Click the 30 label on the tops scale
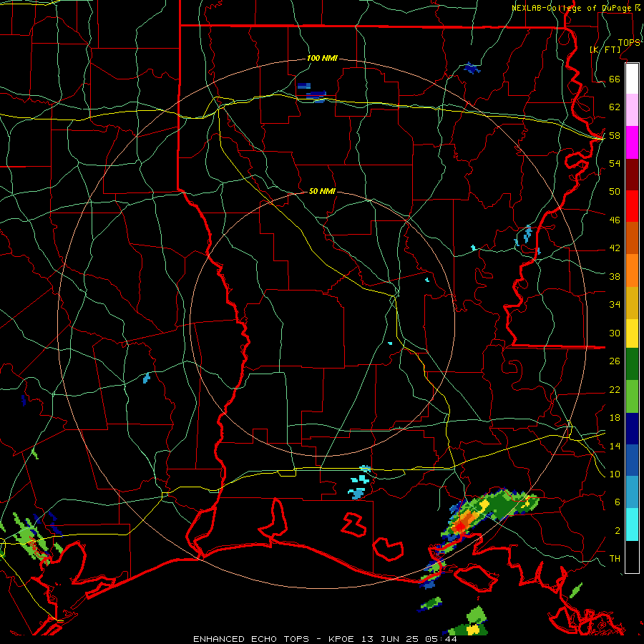Viewport: 644px width, 644px height. (x=615, y=333)
